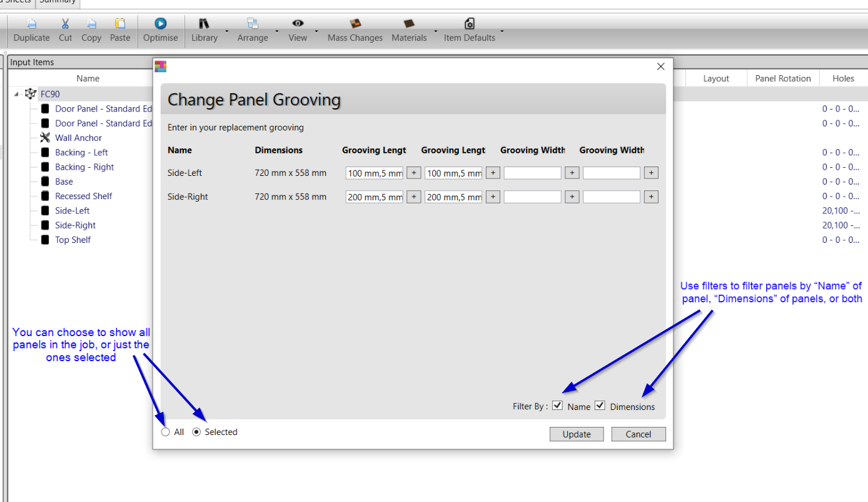This screenshot has width=868, height=502.
Task: Click Side-Left's first Grooving Width field
Action: point(533,173)
